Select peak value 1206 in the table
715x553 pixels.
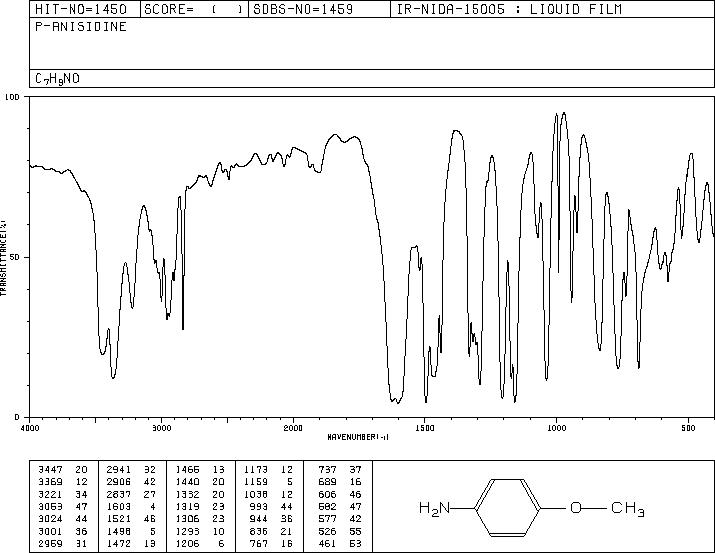point(187,544)
